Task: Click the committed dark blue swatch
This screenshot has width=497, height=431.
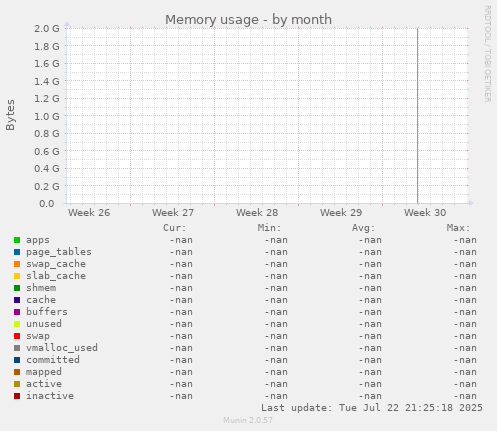Action: (17, 360)
